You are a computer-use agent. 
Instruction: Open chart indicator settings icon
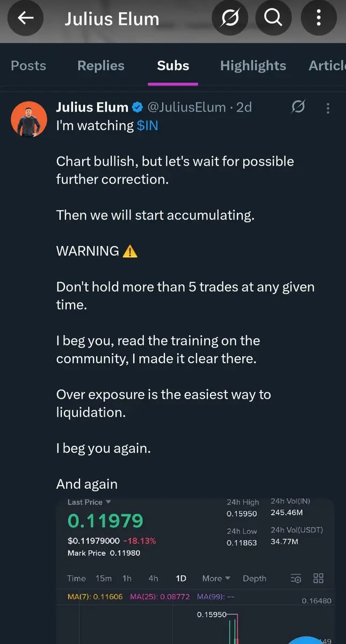click(296, 578)
